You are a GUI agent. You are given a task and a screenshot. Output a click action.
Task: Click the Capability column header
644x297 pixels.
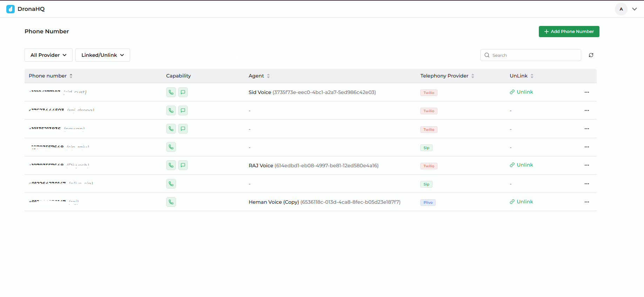[178, 76]
